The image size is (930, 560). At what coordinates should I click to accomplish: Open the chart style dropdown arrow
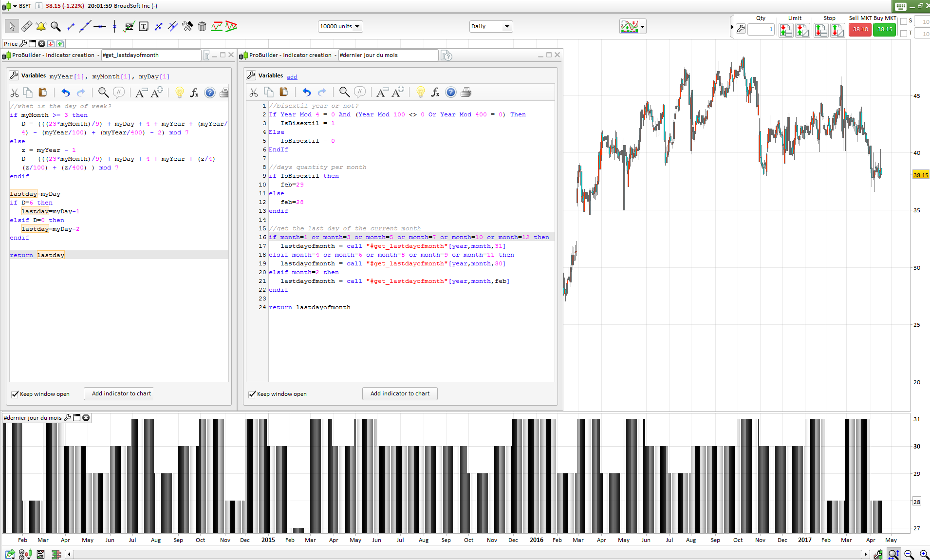(643, 27)
